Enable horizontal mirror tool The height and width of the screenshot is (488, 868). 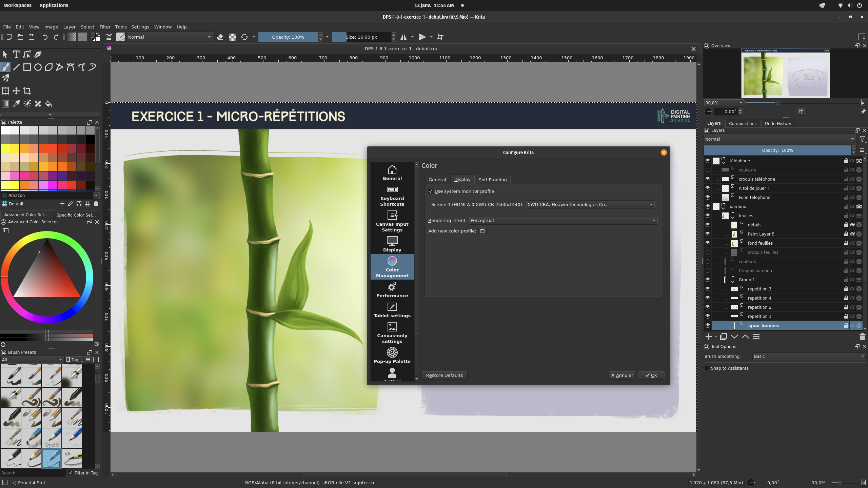pos(403,37)
